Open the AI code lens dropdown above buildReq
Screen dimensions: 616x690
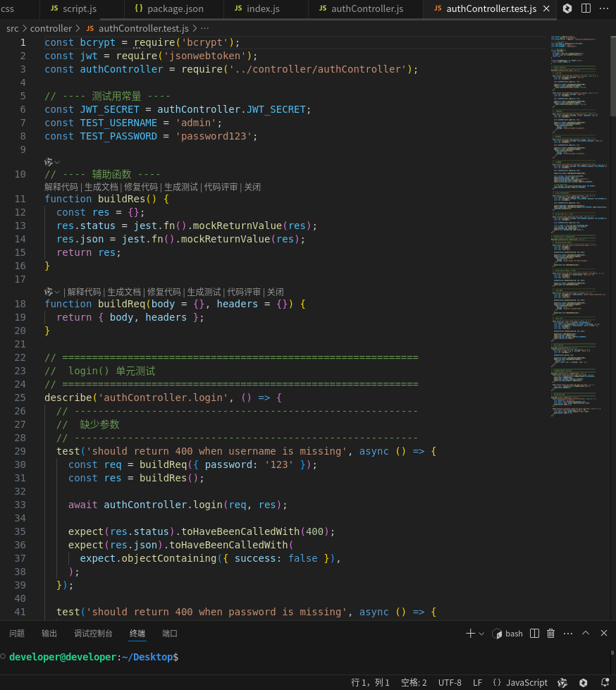[x=52, y=292]
